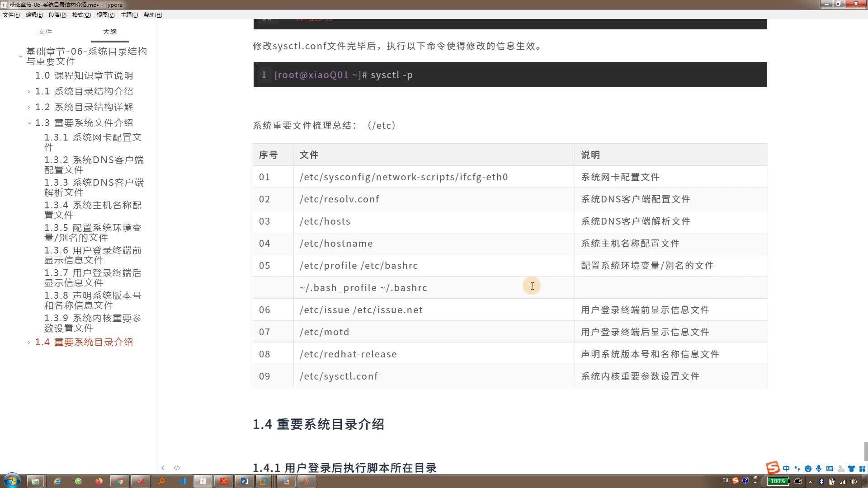Open the 编辑(E) menu

(x=34, y=15)
